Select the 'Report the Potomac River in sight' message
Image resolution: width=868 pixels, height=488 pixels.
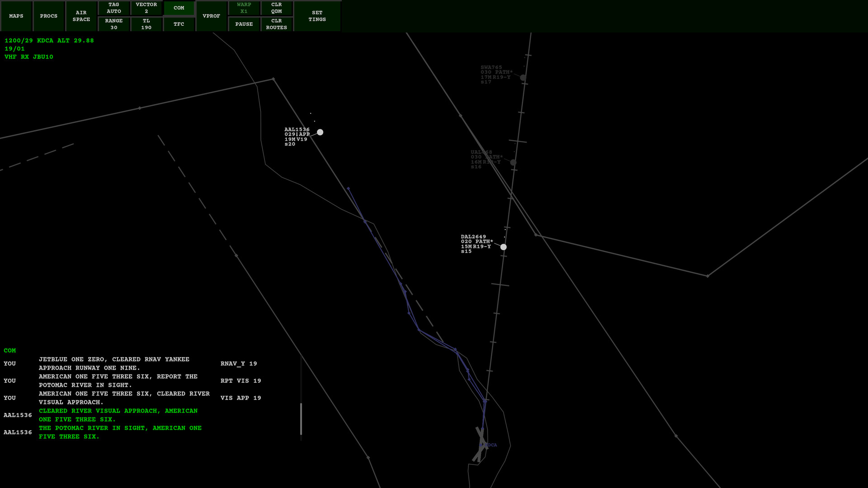click(x=118, y=381)
